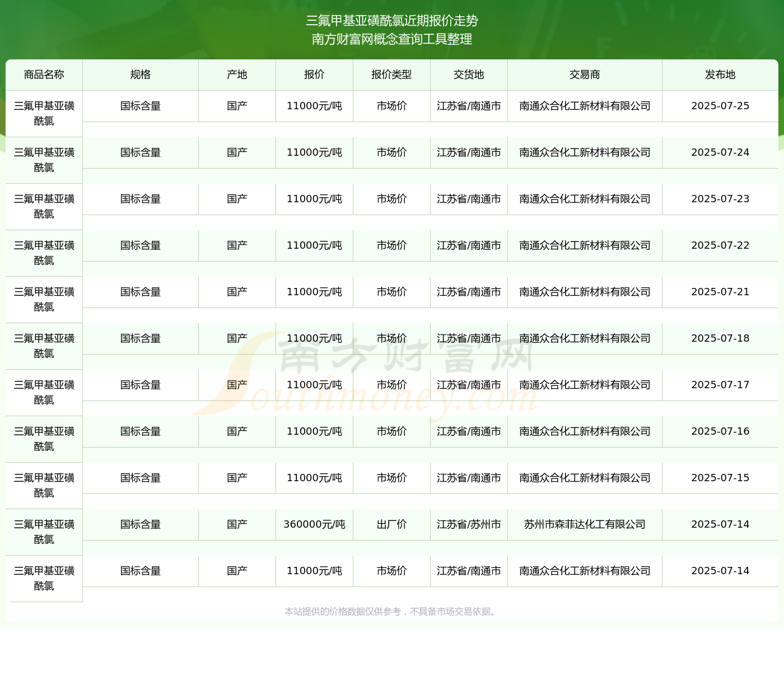This screenshot has width=784, height=675.
Task: Click 国标含量 in the 2025-07-16 row
Action: (141, 431)
